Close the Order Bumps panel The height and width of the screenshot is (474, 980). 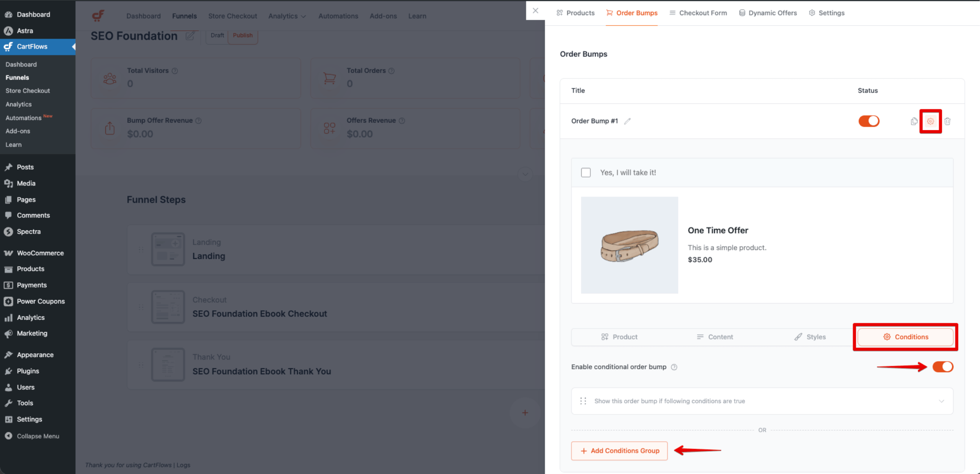pos(535,11)
